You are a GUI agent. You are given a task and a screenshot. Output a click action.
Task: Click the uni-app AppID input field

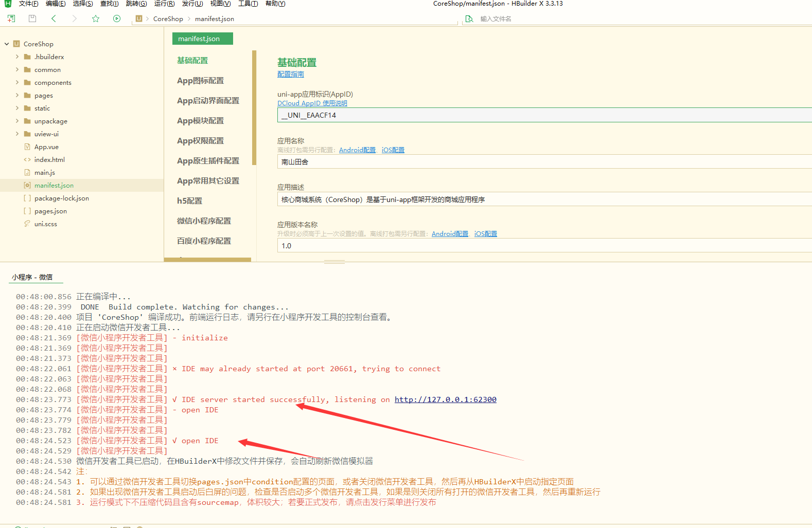(x=544, y=115)
